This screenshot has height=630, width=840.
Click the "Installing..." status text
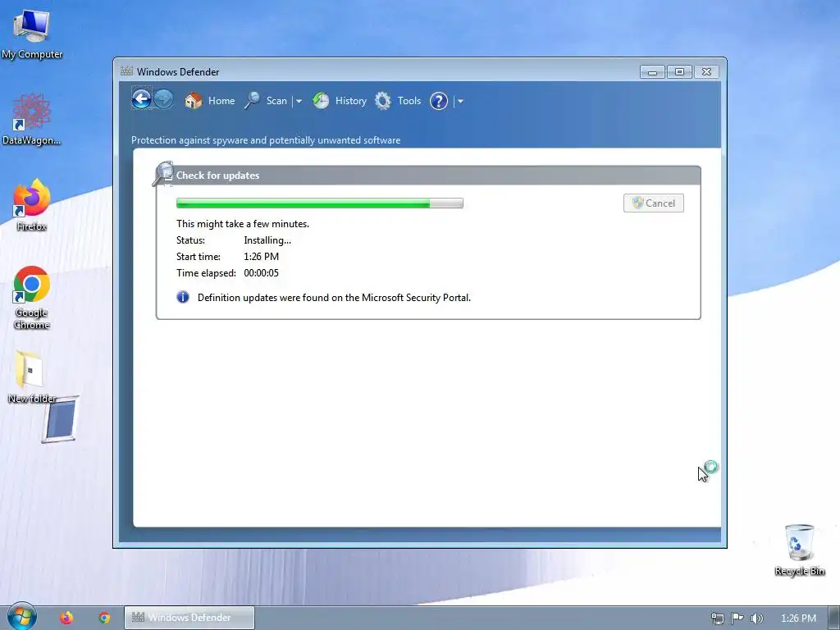pyautogui.click(x=267, y=240)
